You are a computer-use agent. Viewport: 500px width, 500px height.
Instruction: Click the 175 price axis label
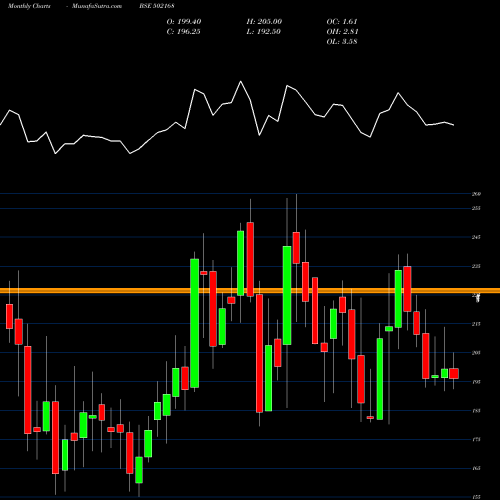[x=476, y=439]
